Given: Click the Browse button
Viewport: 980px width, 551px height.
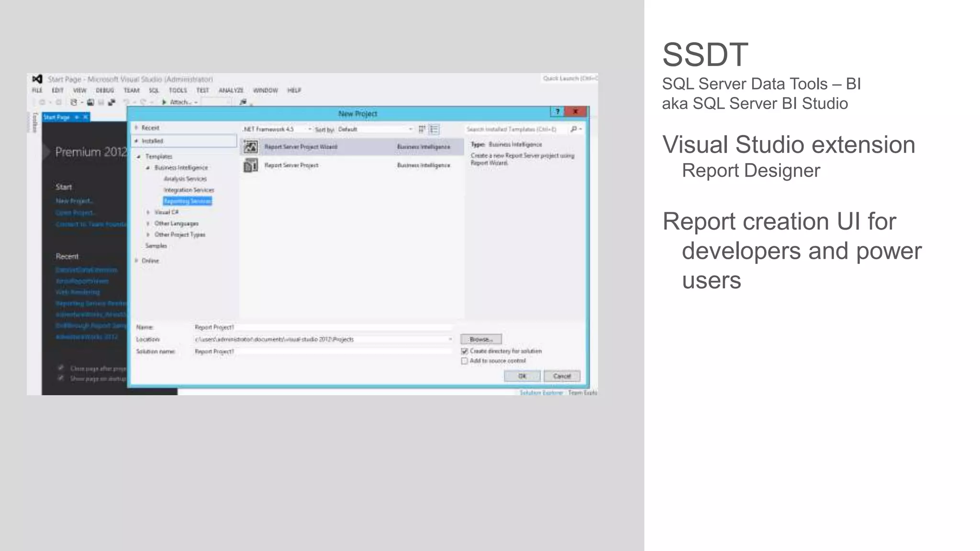Looking at the screenshot, I should (481, 339).
